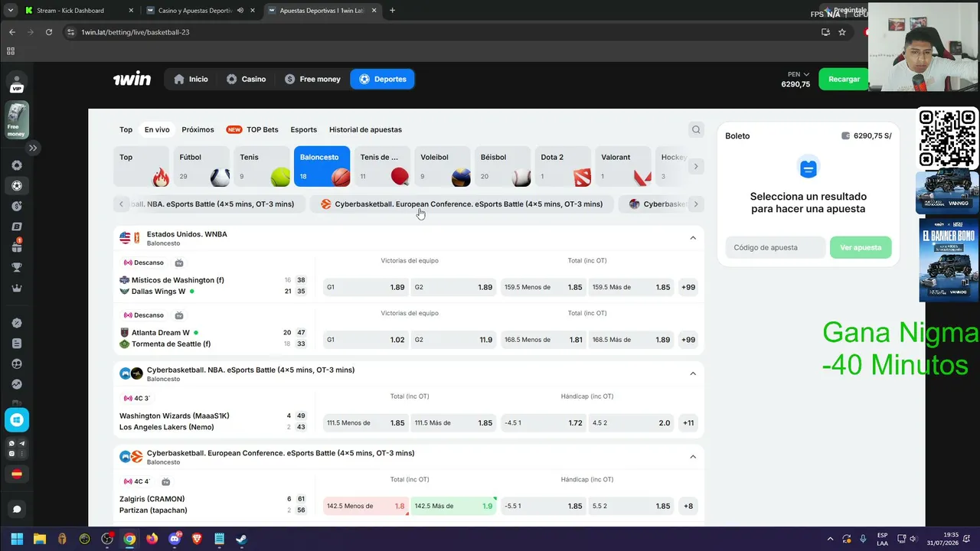980x551 pixels.
Task: Open the trophy icon in sidebar
Action: [17, 268]
